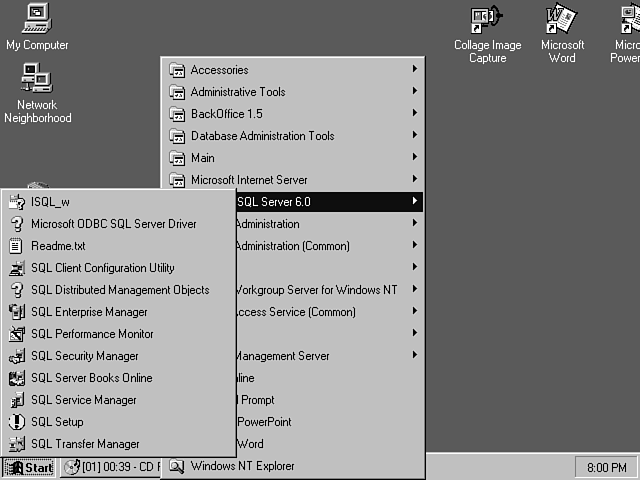Open Database Administration Tools folder
This screenshot has width=640, height=480.
tap(262, 136)
